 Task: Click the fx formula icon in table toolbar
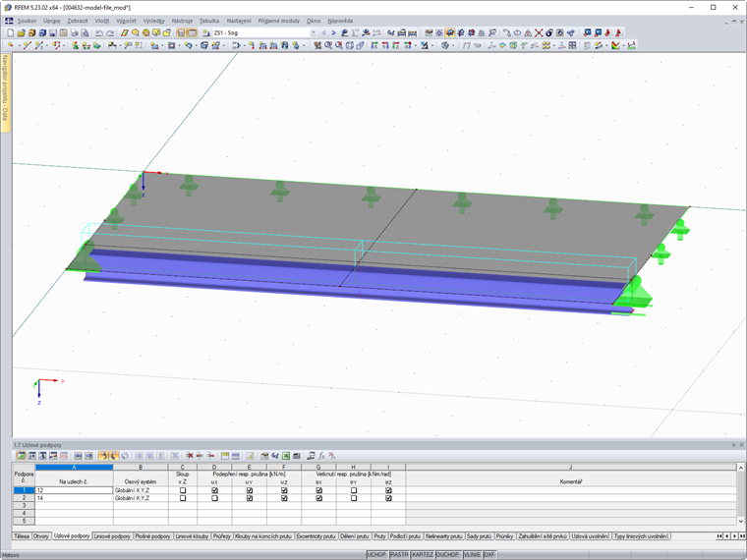321,456
